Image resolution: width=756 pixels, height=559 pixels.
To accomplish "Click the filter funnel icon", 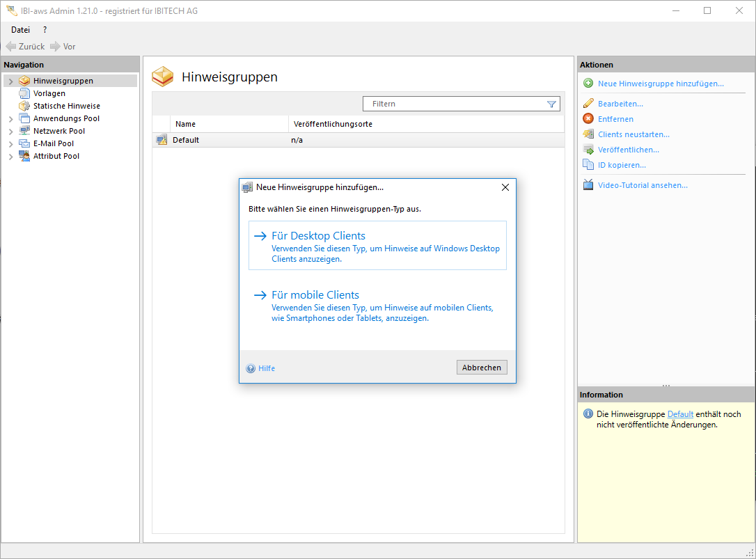I will 552,104.
